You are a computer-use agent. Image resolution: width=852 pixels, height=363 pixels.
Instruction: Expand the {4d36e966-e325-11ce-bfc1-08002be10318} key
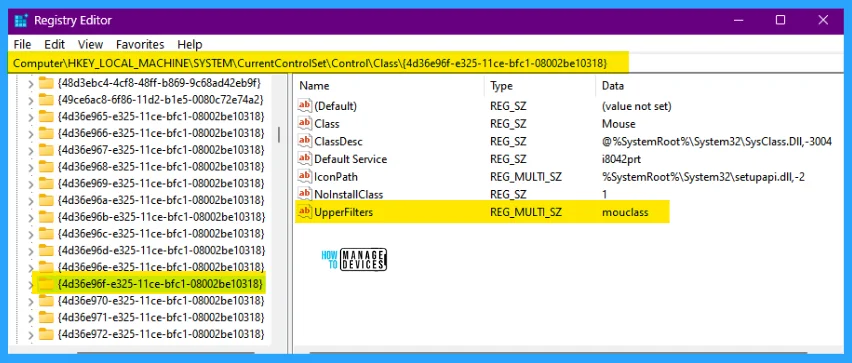(30, 133)
